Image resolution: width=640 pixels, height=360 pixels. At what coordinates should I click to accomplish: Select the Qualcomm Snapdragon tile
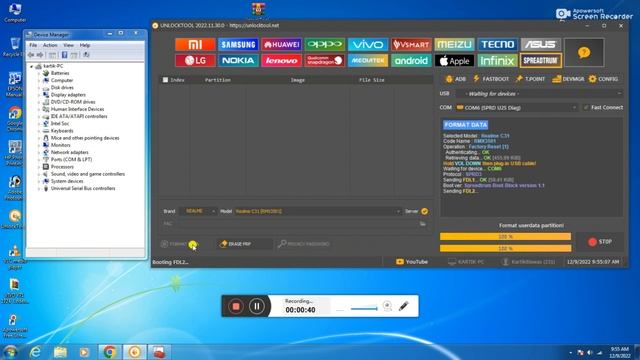tap(324, 60)
